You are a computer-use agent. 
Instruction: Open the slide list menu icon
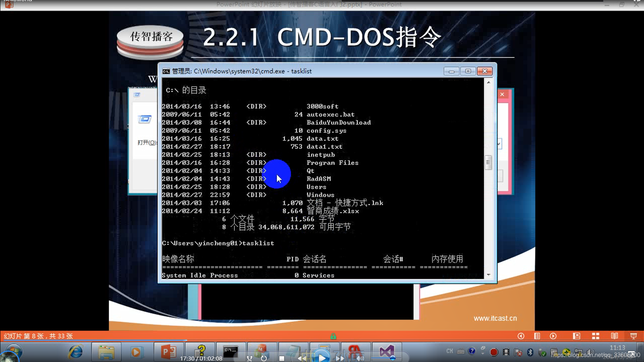pos(537,336)
